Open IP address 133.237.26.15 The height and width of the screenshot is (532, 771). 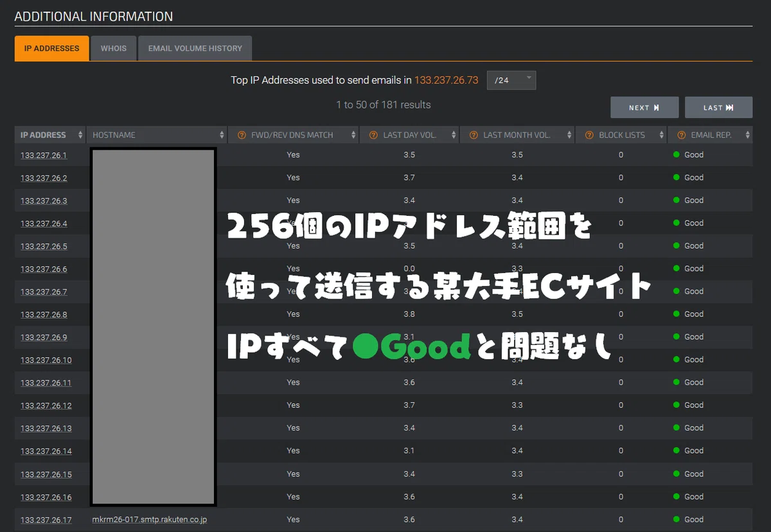(x=46, y=475)
